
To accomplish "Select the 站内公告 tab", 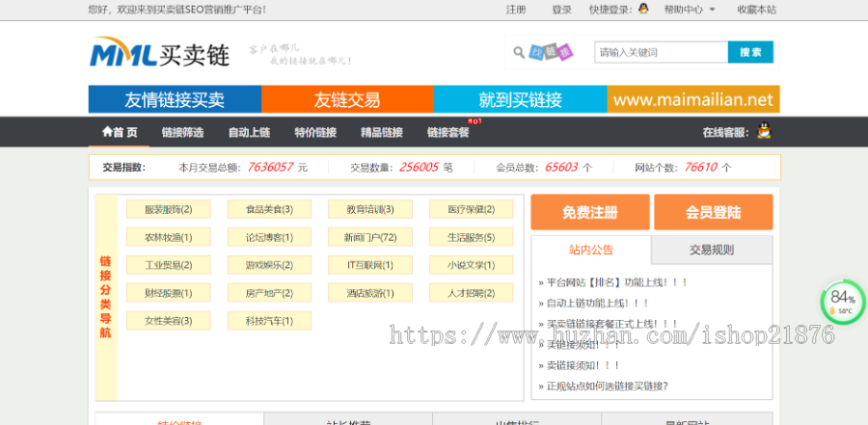I will pyautogui.click(x=590, y=250).
